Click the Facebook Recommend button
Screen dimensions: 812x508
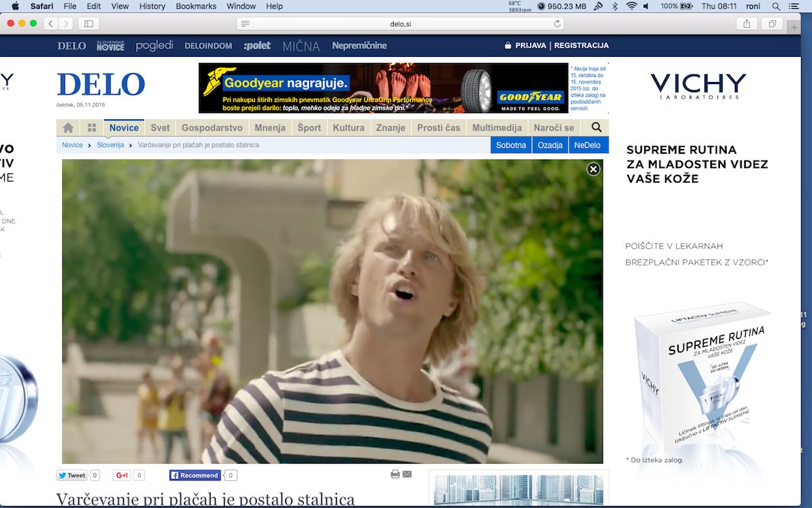(x=195, y=475)
